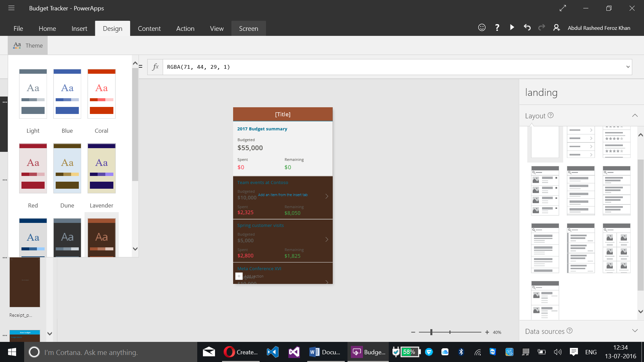This screenshot has height=362, width=644.
Task: Click the Cortana search box
Action: (111, 352)
